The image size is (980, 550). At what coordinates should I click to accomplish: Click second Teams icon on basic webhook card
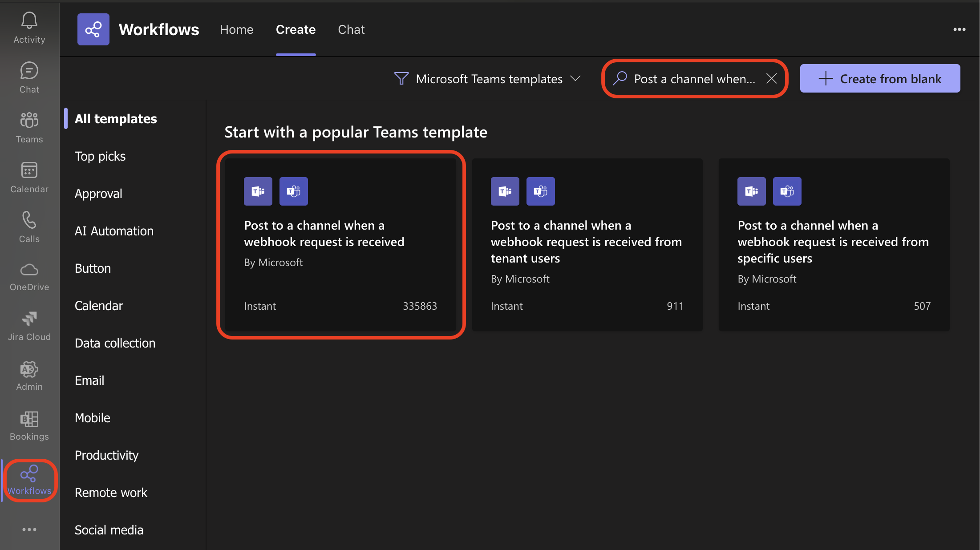[294, 191]
